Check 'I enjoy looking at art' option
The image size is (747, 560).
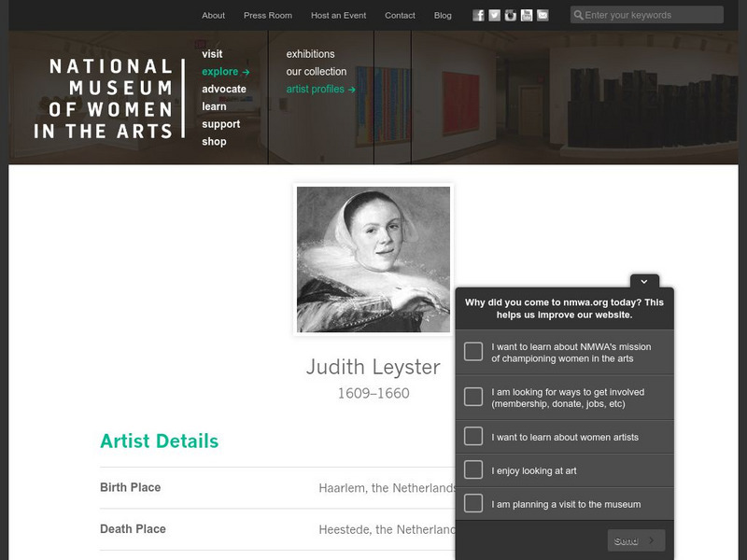pyautogui.click(x=473, y=469)
